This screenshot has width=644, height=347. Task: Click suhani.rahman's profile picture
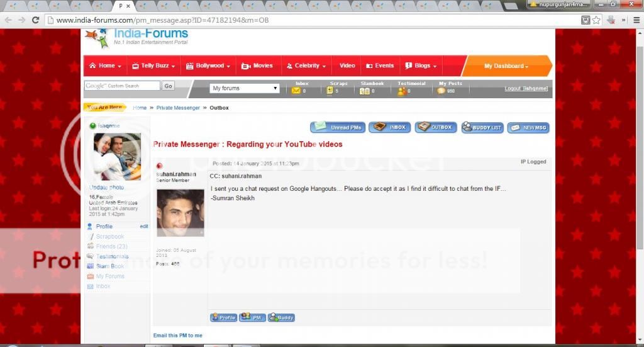pos(180,213)
